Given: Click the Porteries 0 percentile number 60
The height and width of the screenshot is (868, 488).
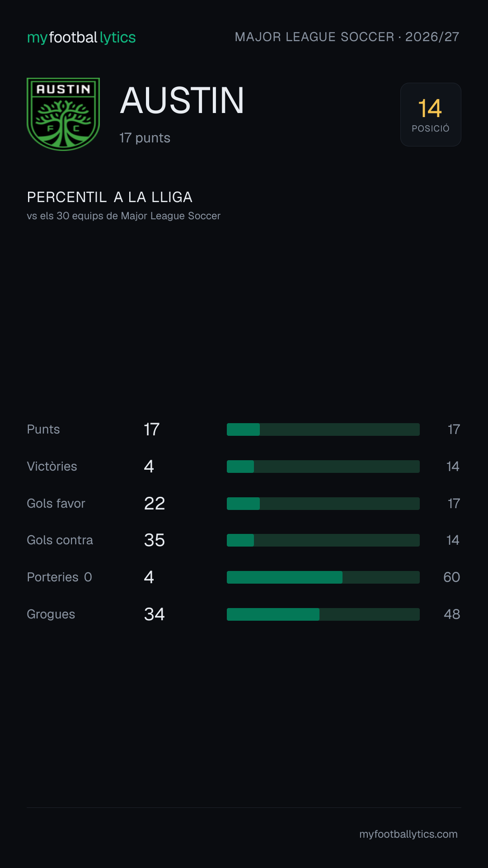Looking at the screenshot, I should coord(451,577).
